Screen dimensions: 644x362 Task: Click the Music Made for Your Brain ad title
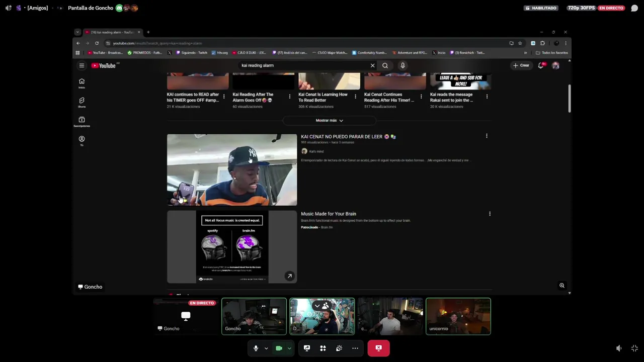point(329,214)
